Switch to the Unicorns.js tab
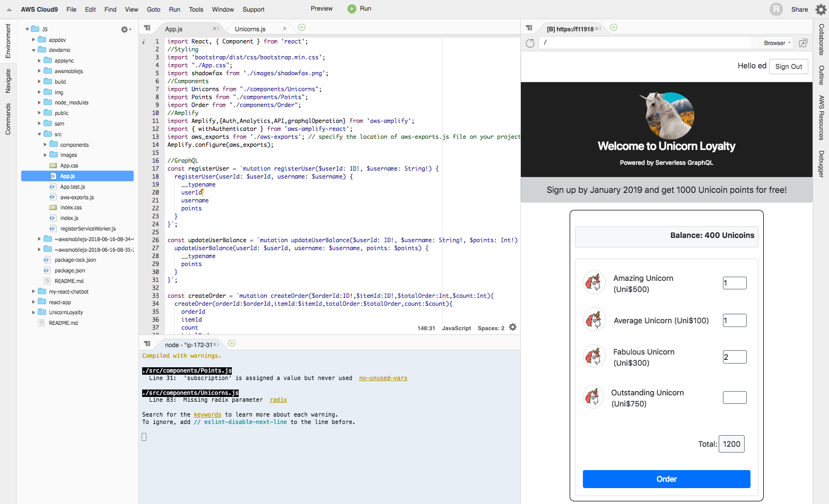 point(250,29)
